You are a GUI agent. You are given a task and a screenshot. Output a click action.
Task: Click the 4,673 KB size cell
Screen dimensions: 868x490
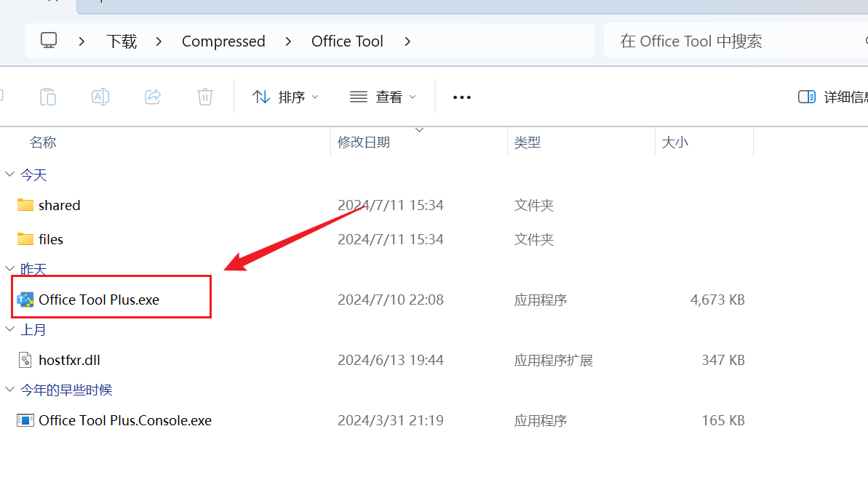click(x=717, y=300)
